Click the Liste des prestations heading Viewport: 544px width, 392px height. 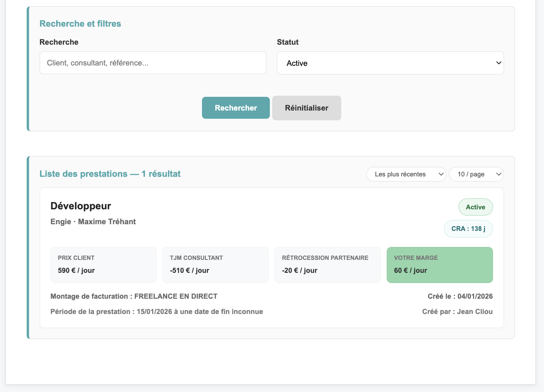point(110,174)
